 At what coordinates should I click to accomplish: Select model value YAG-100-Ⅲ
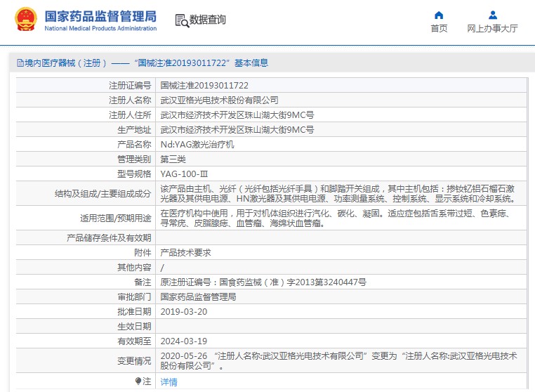tap(184, 174)
